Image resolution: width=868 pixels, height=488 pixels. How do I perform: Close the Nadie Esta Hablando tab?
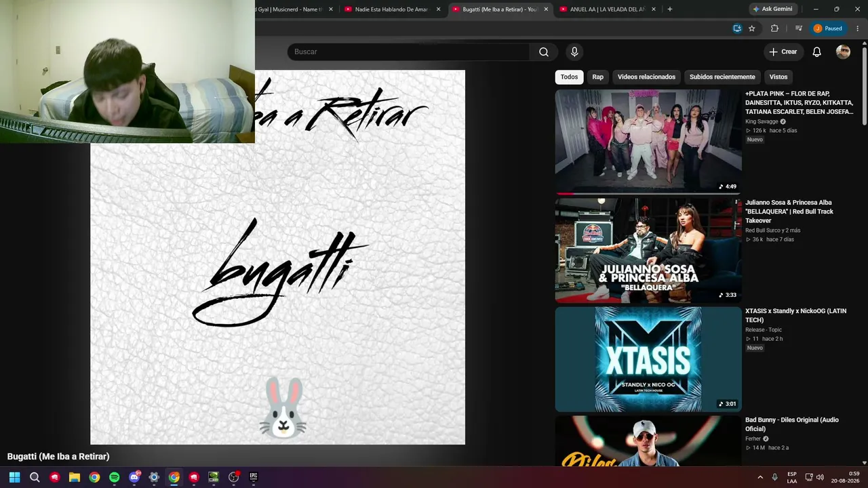click(x=438, y=9)
